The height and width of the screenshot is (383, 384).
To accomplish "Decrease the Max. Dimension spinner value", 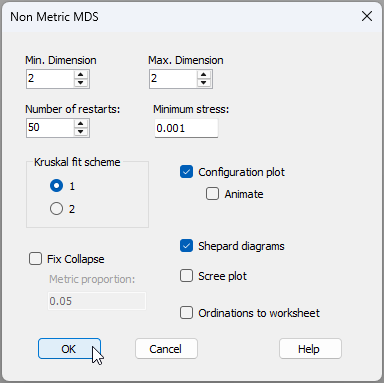I will coord(204,83).
